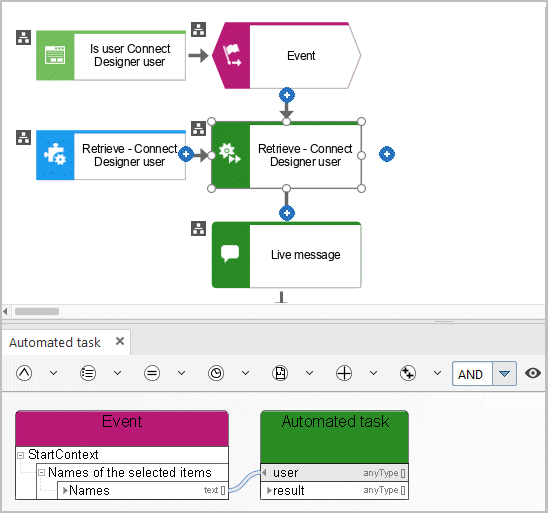Screen dimensions: 548x513
Task: Click the speech bubble icon on Live message
Action: tap(230, 253)
